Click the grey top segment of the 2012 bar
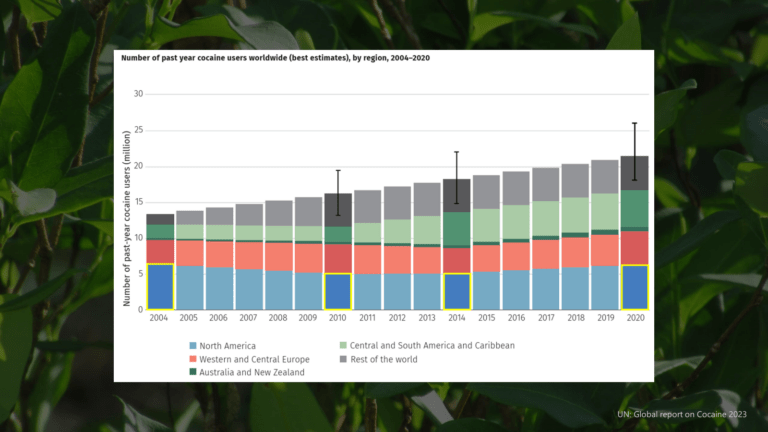 [x=398, y=203]
